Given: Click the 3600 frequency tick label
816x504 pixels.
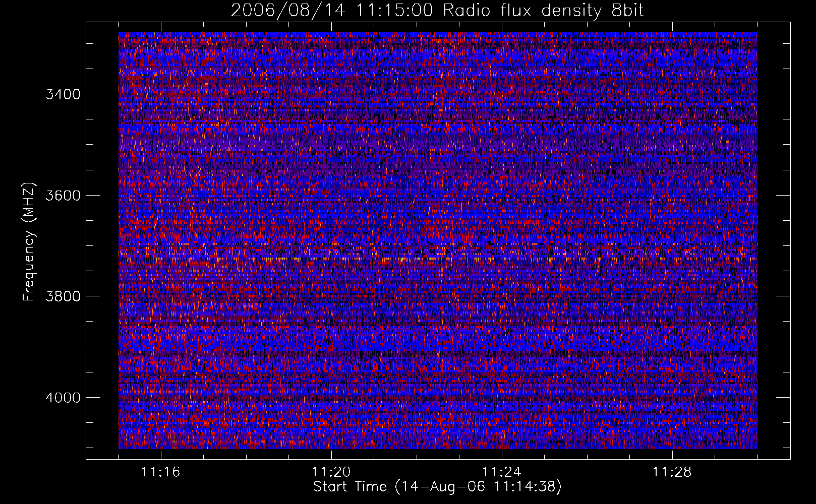Looking at the screenshot, I should (x=63, y=196).
